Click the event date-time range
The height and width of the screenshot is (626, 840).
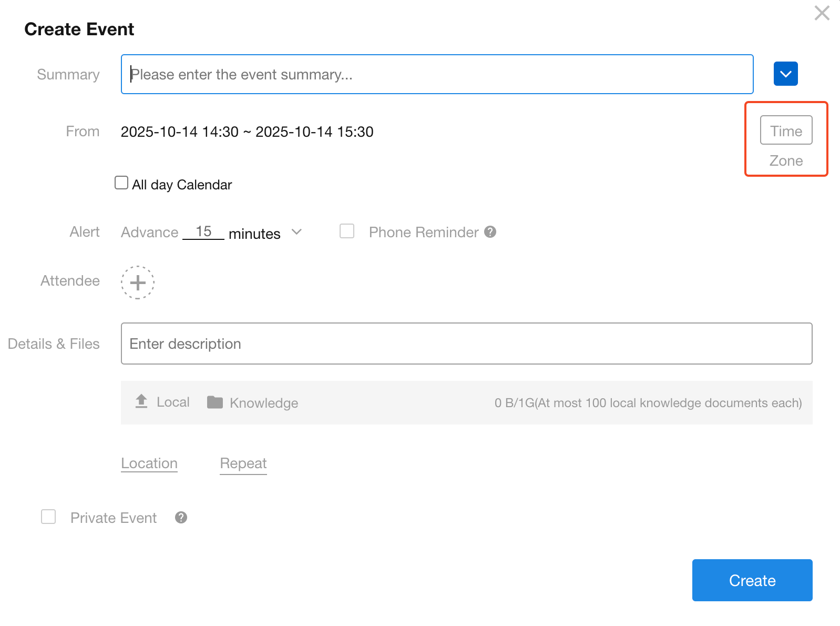pyautogui.click(x=247, y=132)
